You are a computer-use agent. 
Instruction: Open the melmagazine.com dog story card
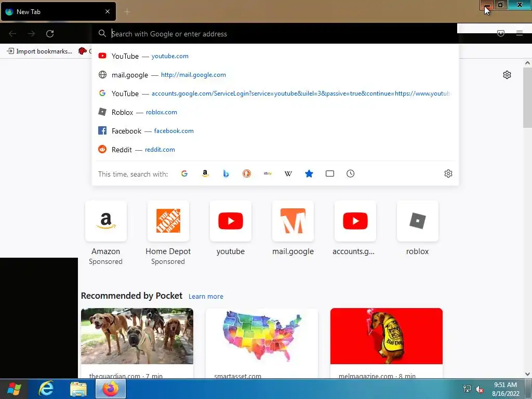[387, 343]
